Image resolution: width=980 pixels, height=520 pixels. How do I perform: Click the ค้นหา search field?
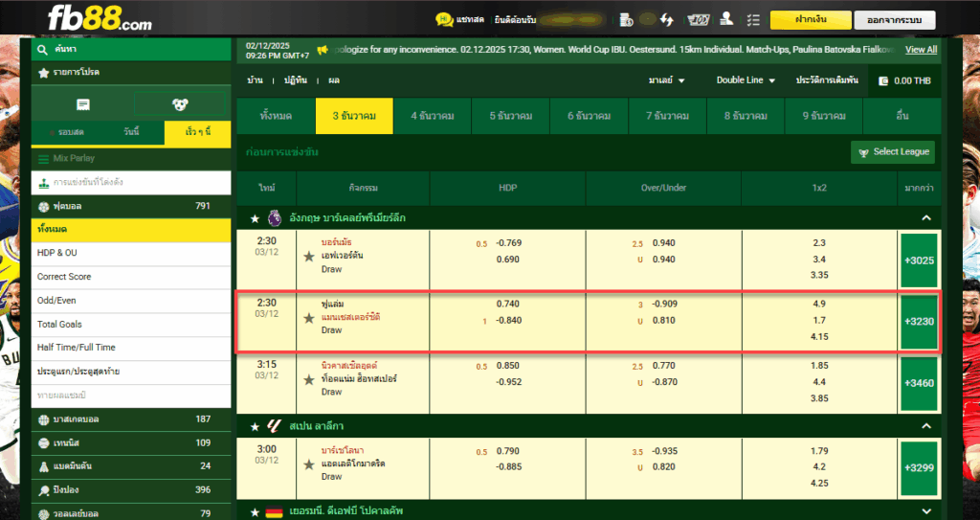[x=130, y=50]
